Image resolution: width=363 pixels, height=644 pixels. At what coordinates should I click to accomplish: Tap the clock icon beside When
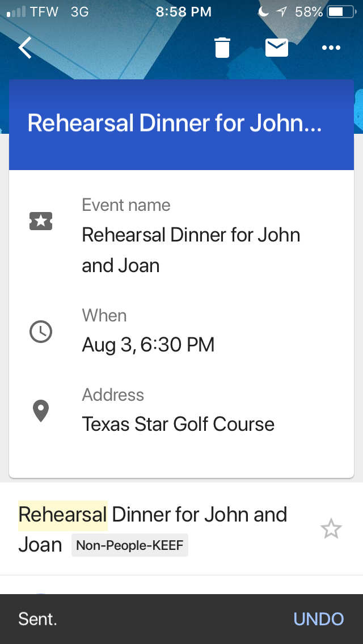(41, 332)
